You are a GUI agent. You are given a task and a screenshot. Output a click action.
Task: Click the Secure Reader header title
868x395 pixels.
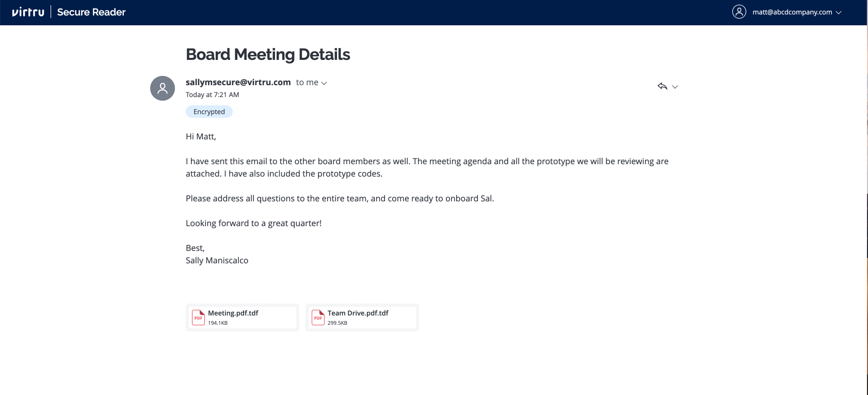(x=91, y=12)
